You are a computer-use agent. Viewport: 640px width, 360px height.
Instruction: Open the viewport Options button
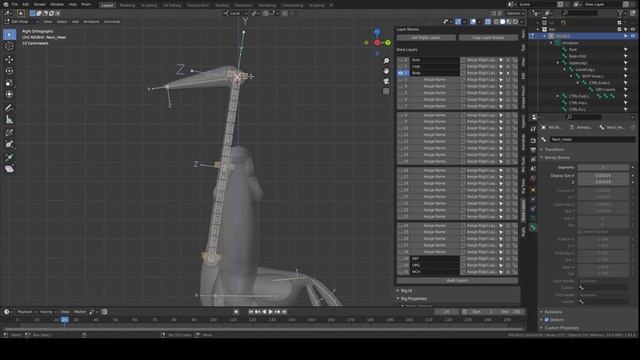tap(515, 13)
